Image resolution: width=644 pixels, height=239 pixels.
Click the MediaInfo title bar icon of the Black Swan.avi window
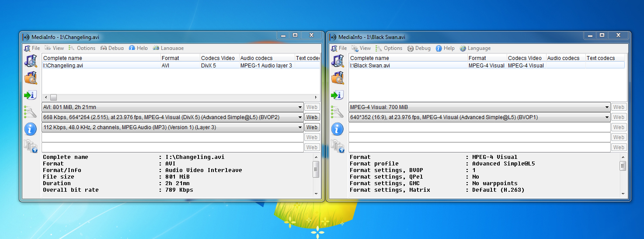[x=333, y=37]
